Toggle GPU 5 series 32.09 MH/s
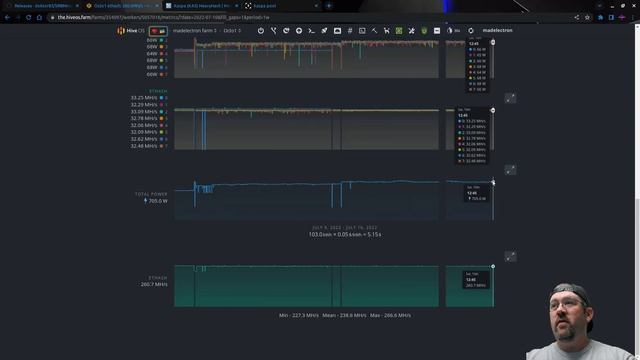 coord(149,132)
